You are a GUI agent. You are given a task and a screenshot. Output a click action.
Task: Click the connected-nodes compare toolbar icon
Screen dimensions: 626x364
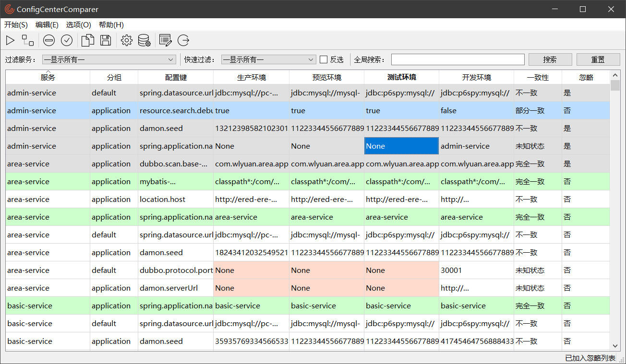pos(28,40)
